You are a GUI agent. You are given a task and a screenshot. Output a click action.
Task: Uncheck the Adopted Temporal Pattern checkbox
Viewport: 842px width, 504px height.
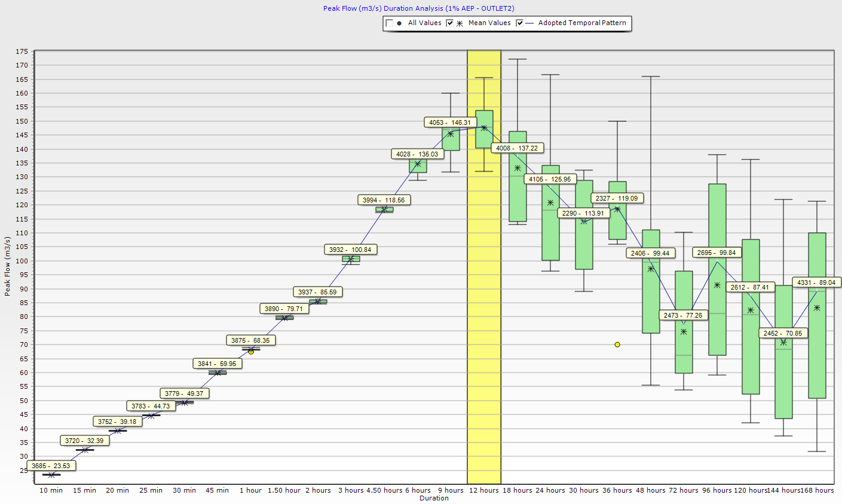tap(520, 23)
